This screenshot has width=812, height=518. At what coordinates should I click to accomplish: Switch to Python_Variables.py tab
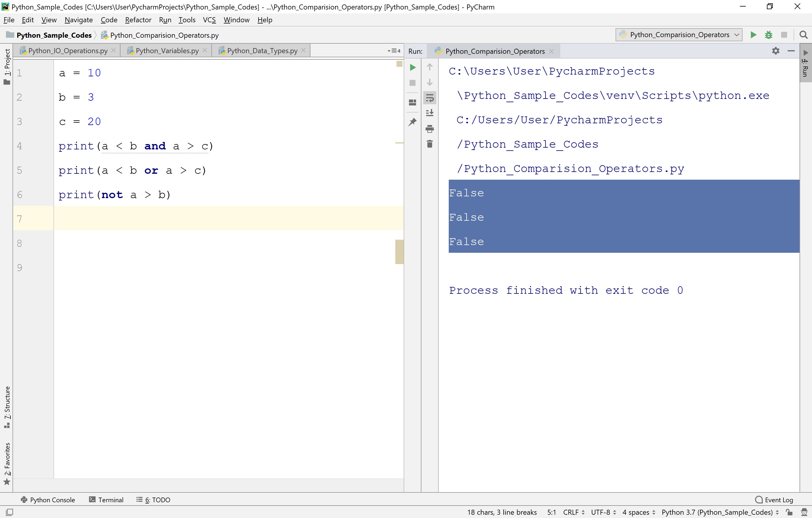coord(167,50)
